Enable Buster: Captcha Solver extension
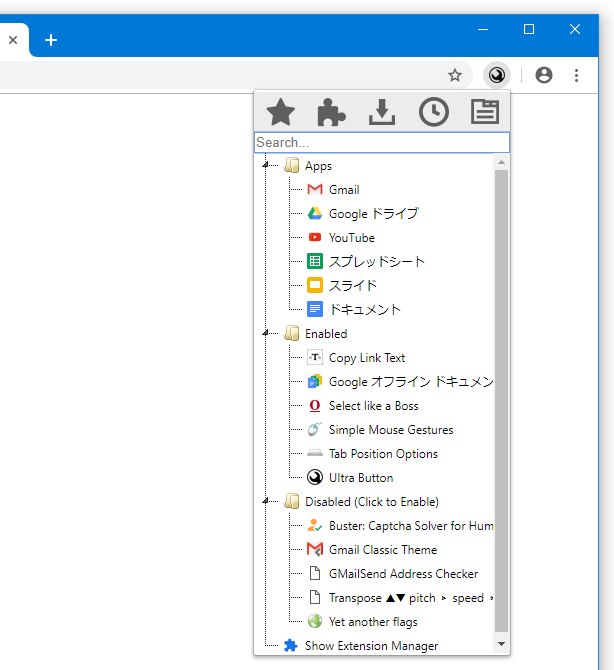 tap(411, 526)
